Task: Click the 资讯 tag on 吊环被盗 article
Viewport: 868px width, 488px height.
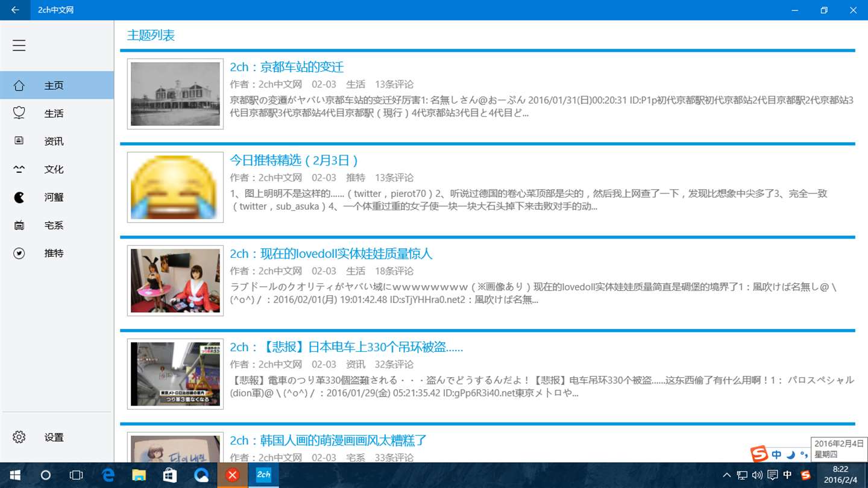Action: (356, 364)
